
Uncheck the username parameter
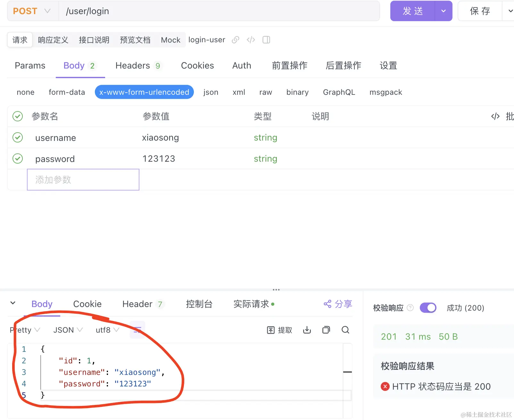point(18,138)
